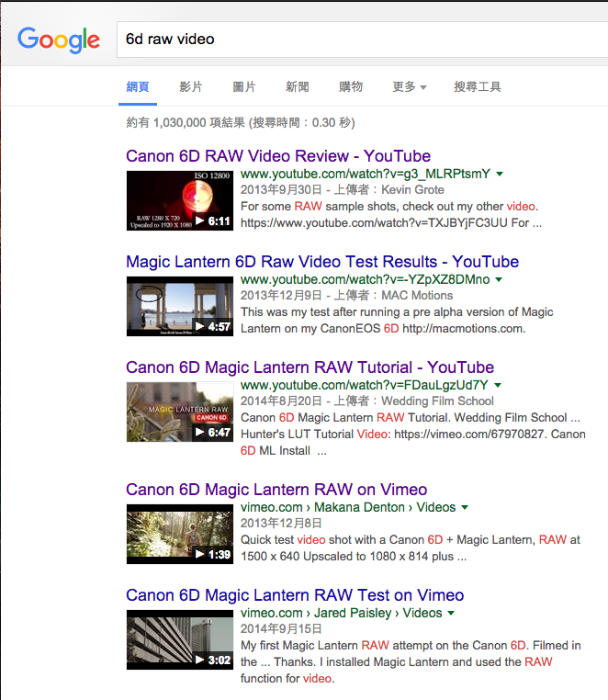Open 'Magic Lantern 6D Raw Video Test Results' link
The height and width of the screenshot is (700, 608).
click(x=322, y=262)
